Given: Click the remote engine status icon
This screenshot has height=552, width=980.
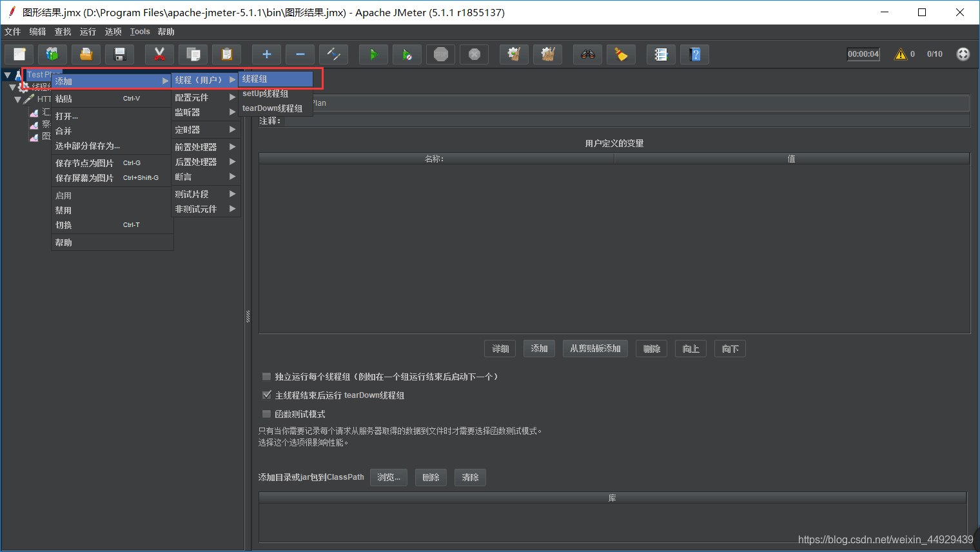Looking at the screenshot, I should (963, 54).
